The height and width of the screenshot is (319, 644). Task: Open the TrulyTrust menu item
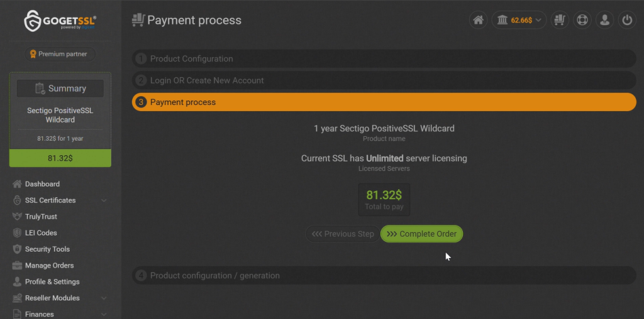[41, 217]
